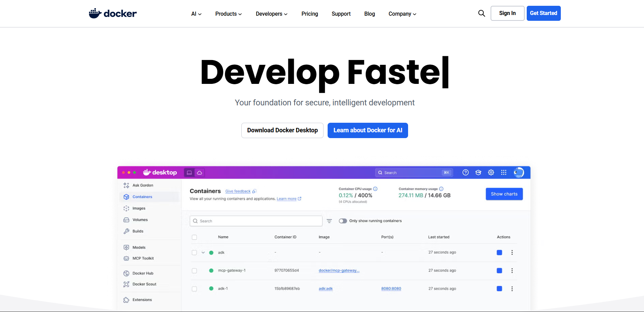Click the cloud mode icon
This screenshot has height=312, width=644.
pos(199,173)
